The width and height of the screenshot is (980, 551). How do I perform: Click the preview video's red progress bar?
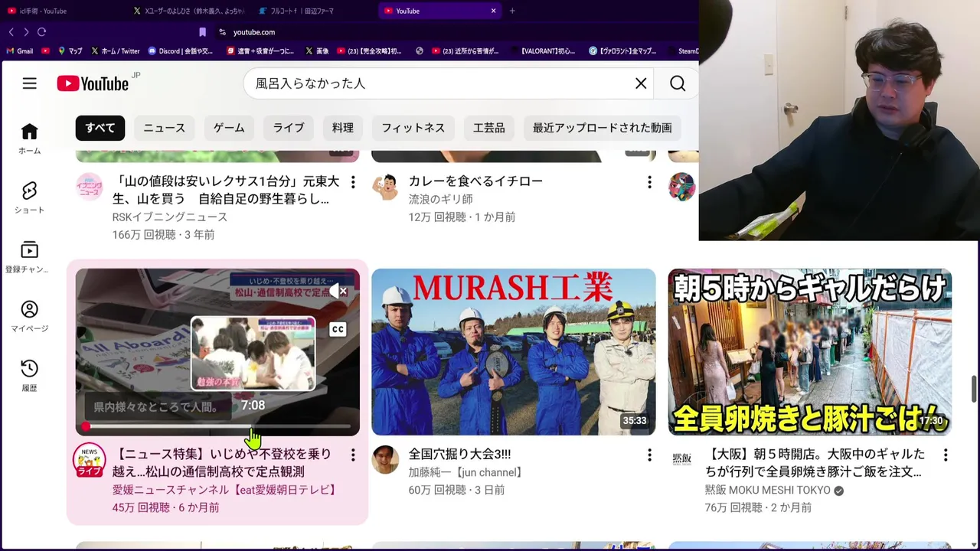click(217, 426)
